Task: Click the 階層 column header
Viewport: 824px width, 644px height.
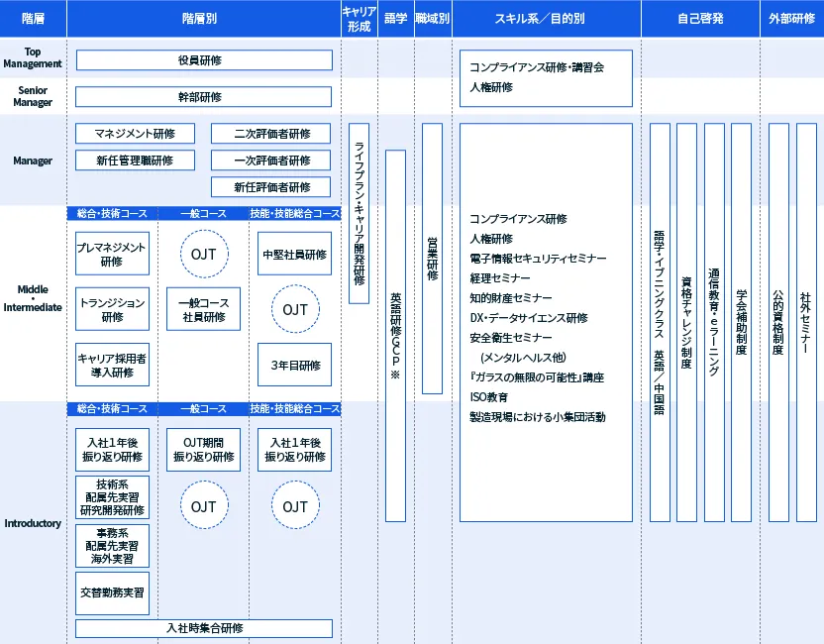Action: click(x=33, y=19)
